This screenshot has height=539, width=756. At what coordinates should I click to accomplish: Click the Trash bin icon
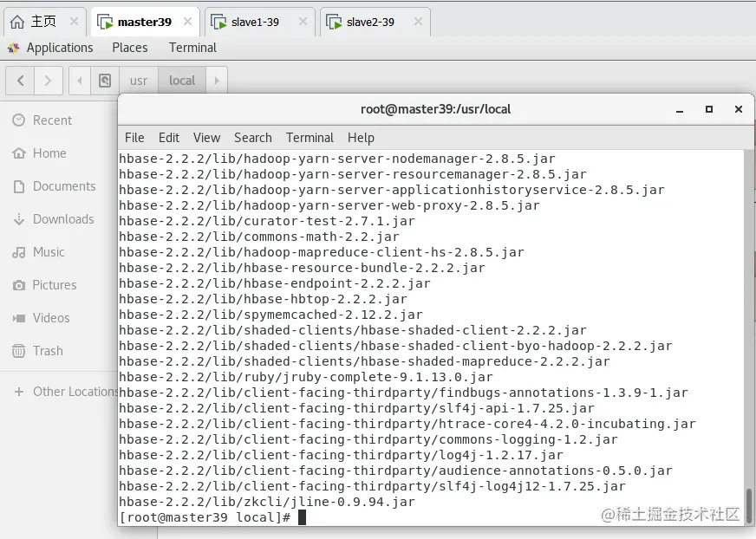[19, 351]
